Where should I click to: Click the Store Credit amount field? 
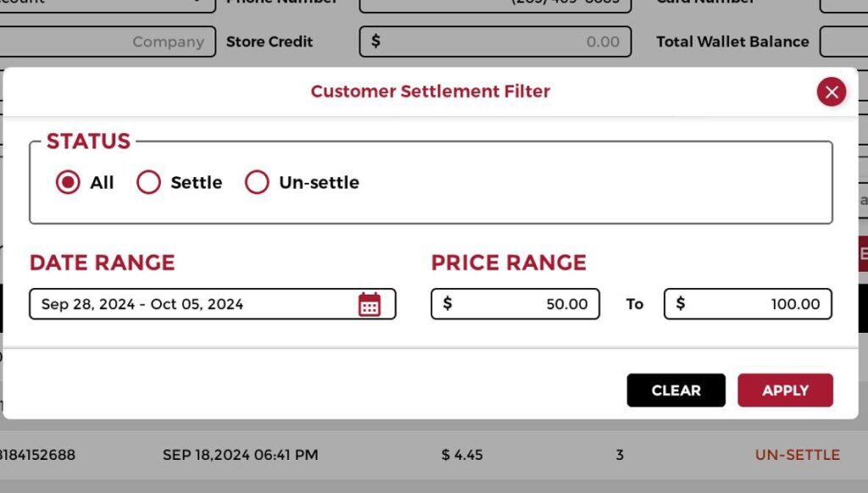click(x=500, y=42)
